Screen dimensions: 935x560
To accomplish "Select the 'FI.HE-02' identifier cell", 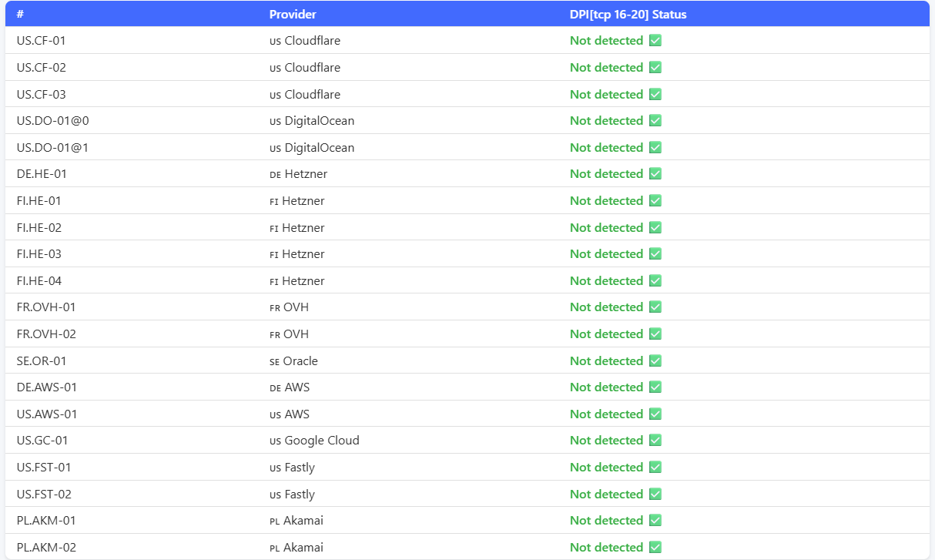I will (39, 227).
